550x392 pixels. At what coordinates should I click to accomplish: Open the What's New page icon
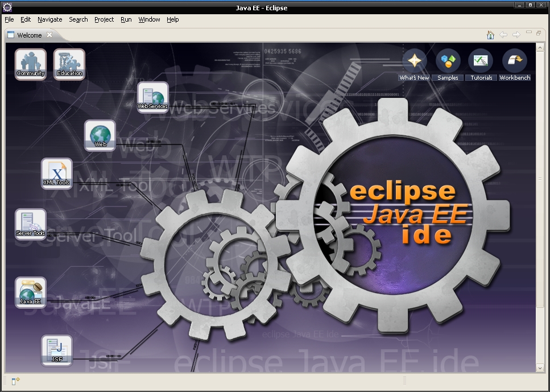click(x=413, y=60)
